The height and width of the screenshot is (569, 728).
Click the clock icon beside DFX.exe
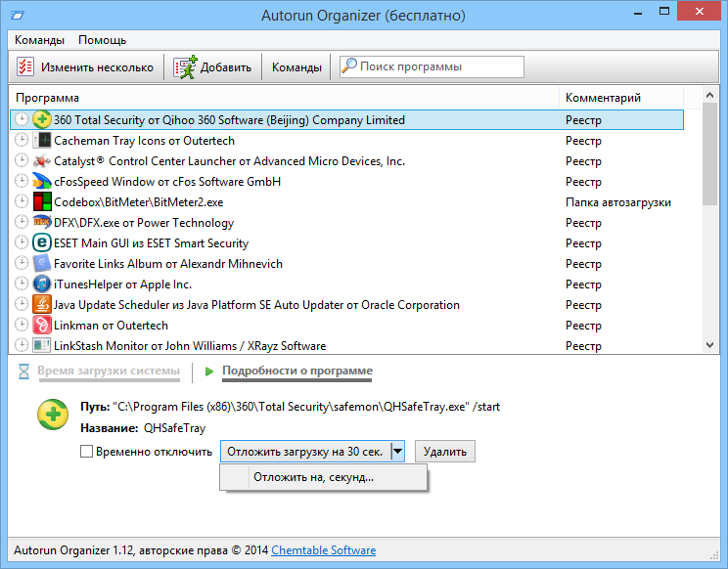pos(22,222)
